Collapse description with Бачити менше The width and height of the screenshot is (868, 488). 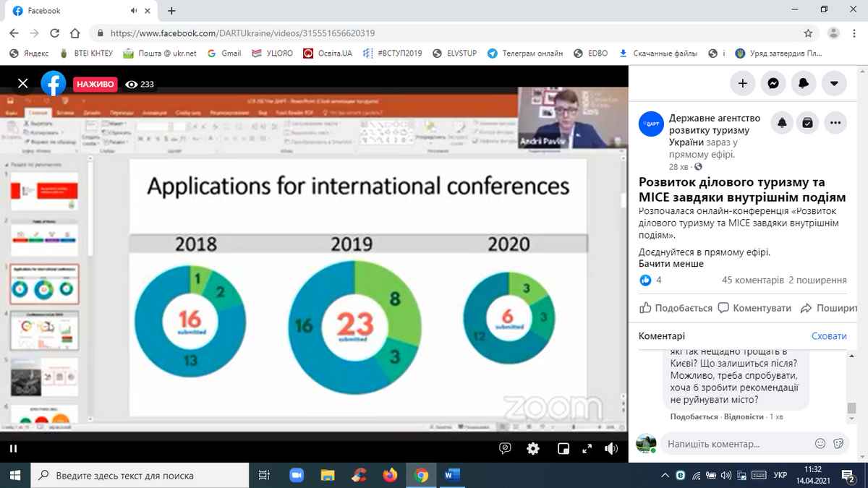[671, 264]
